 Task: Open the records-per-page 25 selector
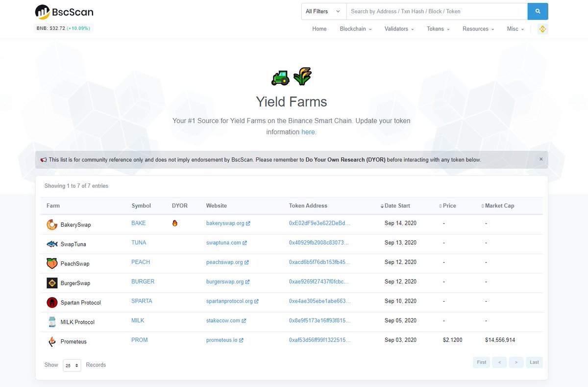coord(72,365)
